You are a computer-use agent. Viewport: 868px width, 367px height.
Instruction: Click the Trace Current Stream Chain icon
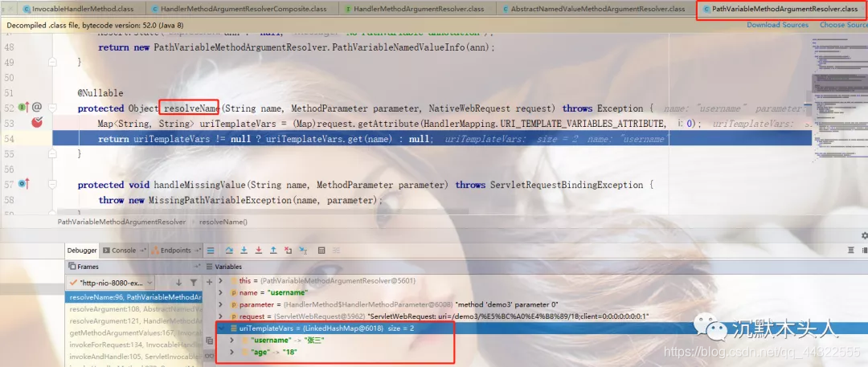336,251
